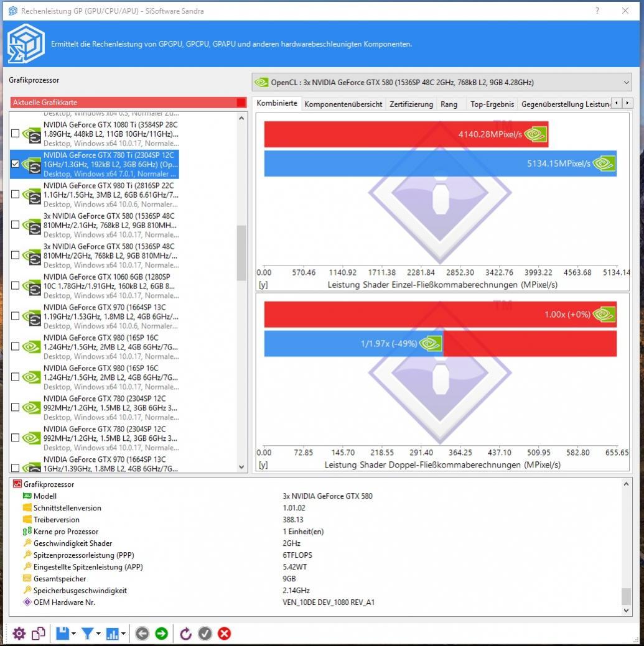Check the GTX 1080 Ti checkbox
This screenshot has width=644, height=646.
click(x=16, y=133)
